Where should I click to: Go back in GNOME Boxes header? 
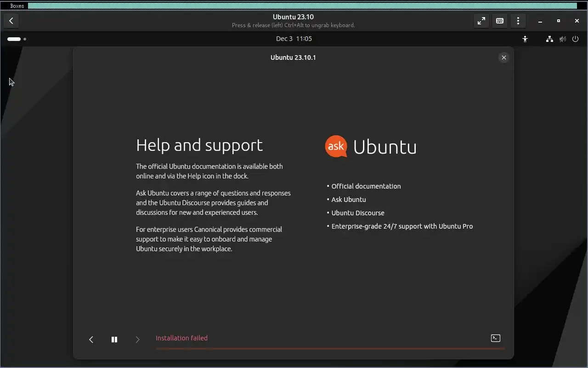click(11, 21)
